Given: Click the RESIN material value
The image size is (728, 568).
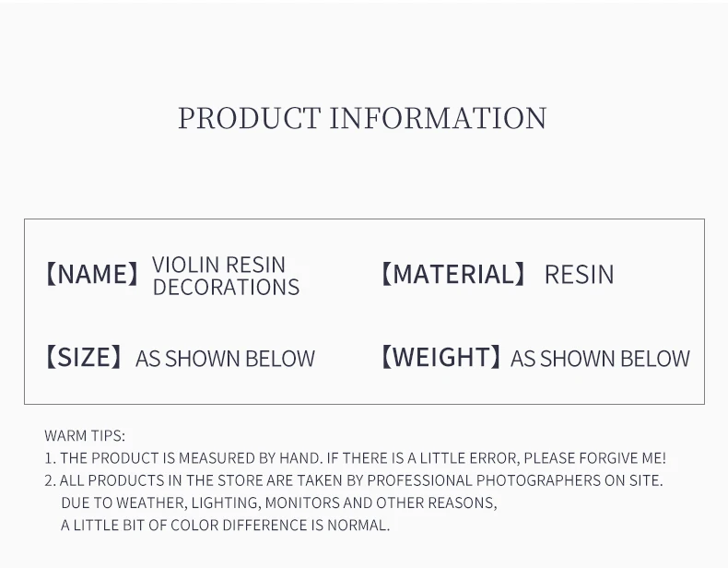Looking at the screenshot, I should click(x=580, y=275).
